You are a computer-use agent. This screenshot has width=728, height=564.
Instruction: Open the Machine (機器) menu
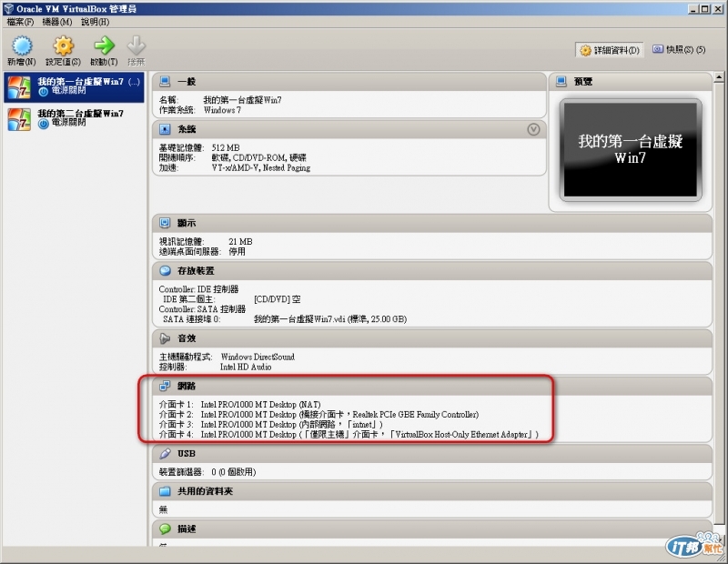(56, 22)
